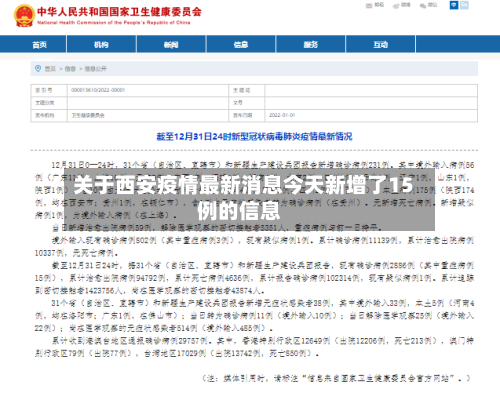Select the 发布日期 label cell
Viewport: 500px width, 400px height.
pyautogui.click(x=247, y=116)
